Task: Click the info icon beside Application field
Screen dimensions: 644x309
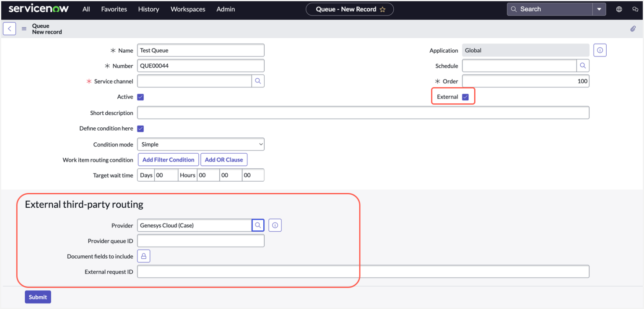Action: [600, 50]
